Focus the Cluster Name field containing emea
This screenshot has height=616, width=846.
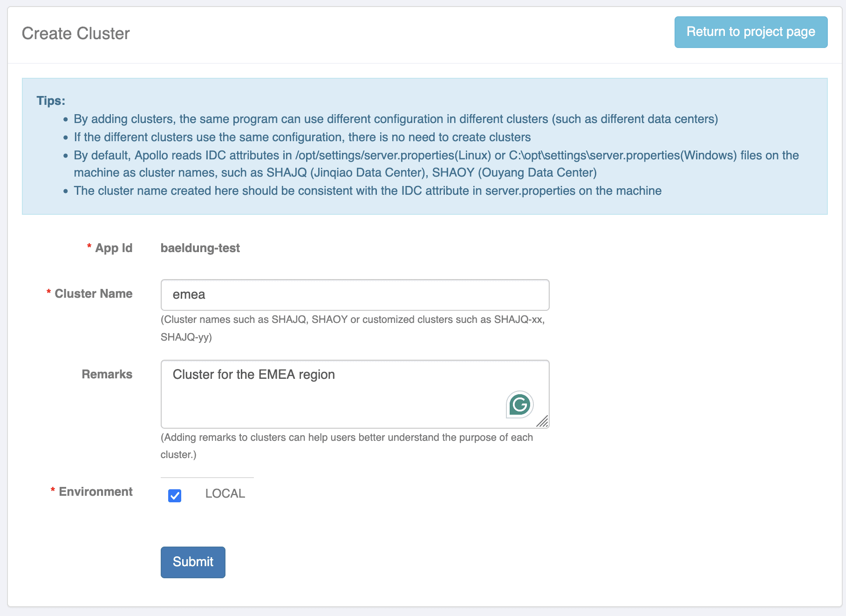click(x=355, y=295)
